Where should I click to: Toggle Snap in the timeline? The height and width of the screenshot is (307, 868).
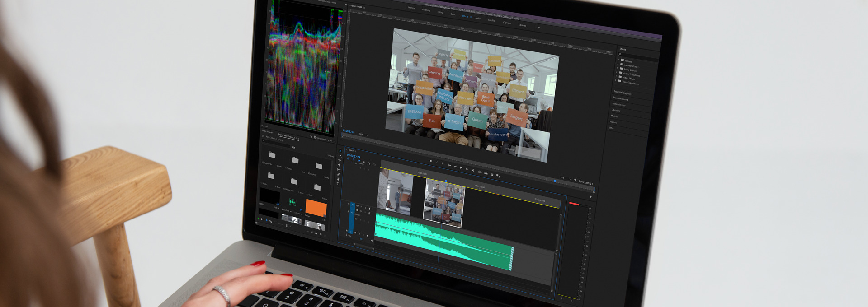(354, 160)
